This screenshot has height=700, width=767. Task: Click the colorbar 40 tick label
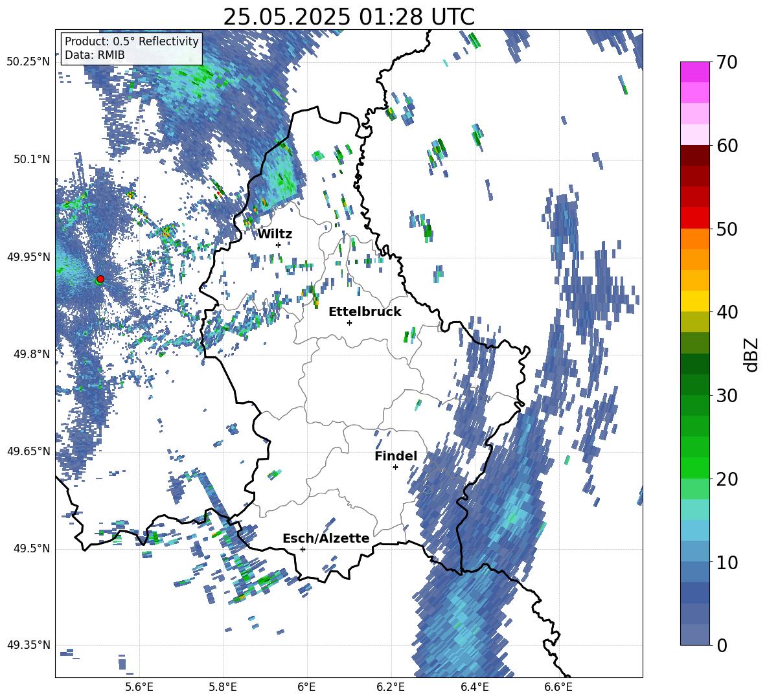[x=727, y=312]
